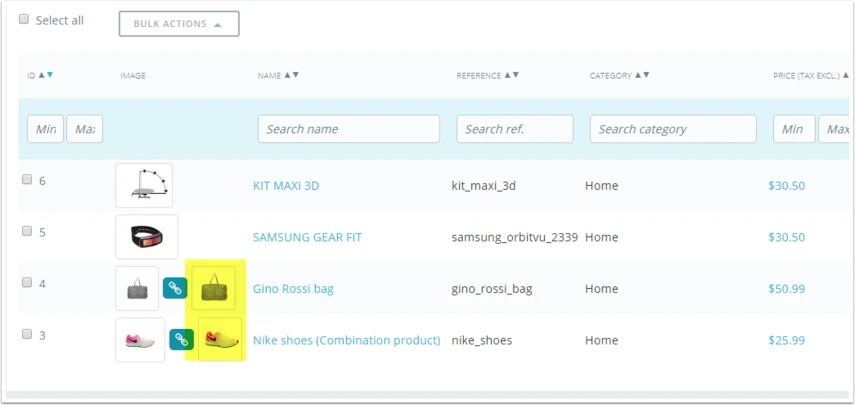This screenshot has width=855, height=405.
Task: Tick checkbox for product ID 3
Action: click(27, 334)
